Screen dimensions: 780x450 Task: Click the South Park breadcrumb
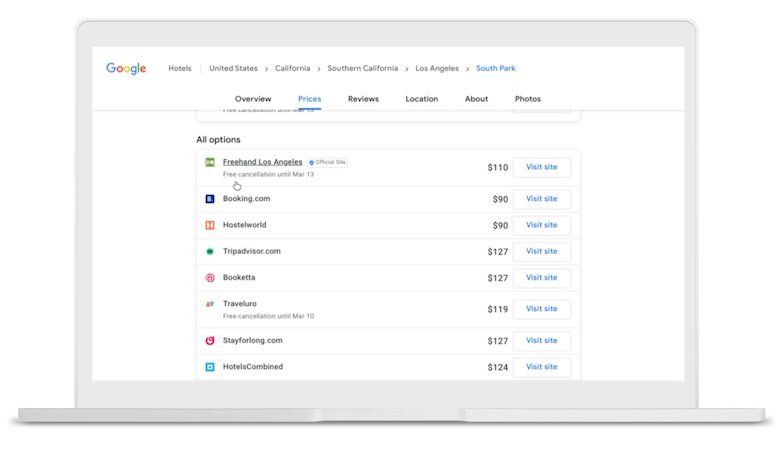(x=495, y=68)
